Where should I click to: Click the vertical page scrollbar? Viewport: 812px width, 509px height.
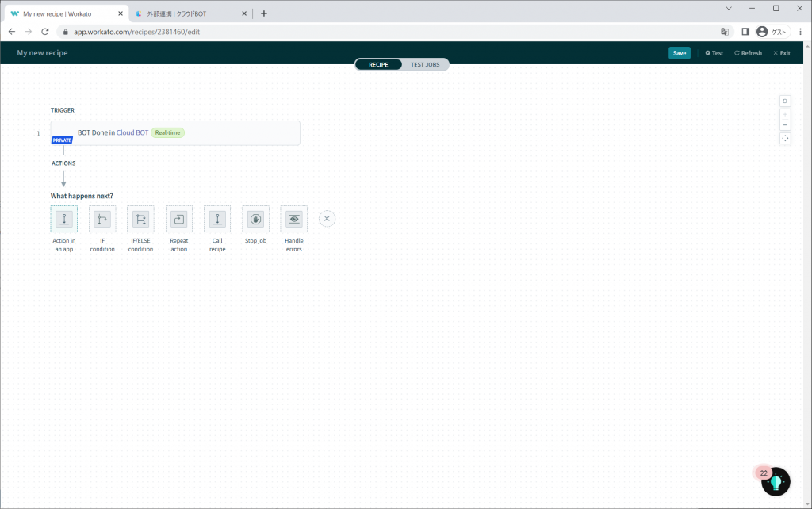[x=808, y=274]
